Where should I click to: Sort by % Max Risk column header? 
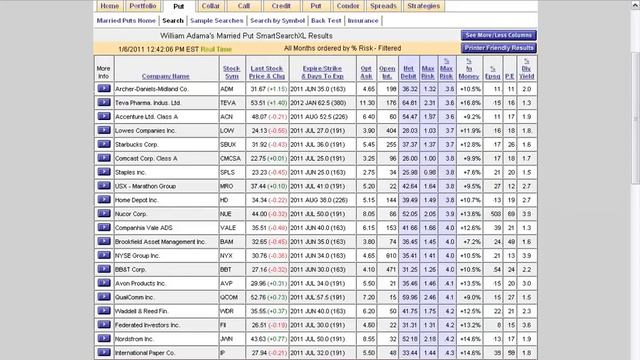tap(446, 69)
